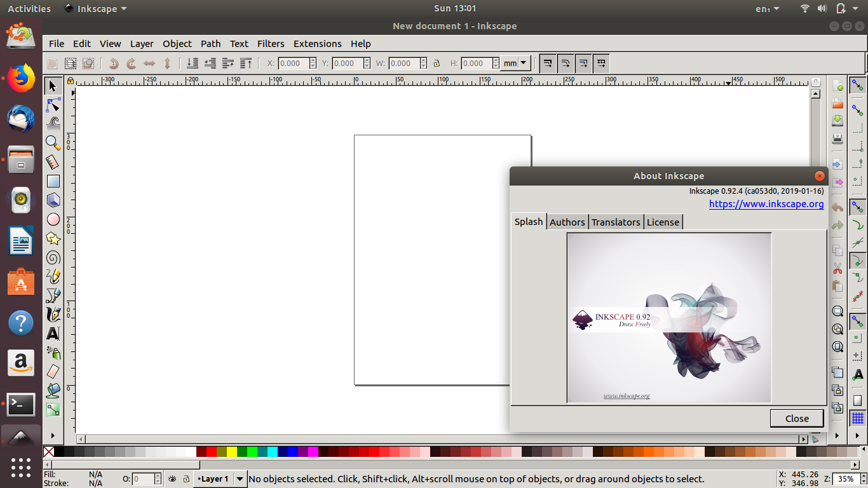Close the About Inkscape dialog
Image resolution: width=868 pixels, height=488 pixels.
pyautogui.click(x=797, y=418)
